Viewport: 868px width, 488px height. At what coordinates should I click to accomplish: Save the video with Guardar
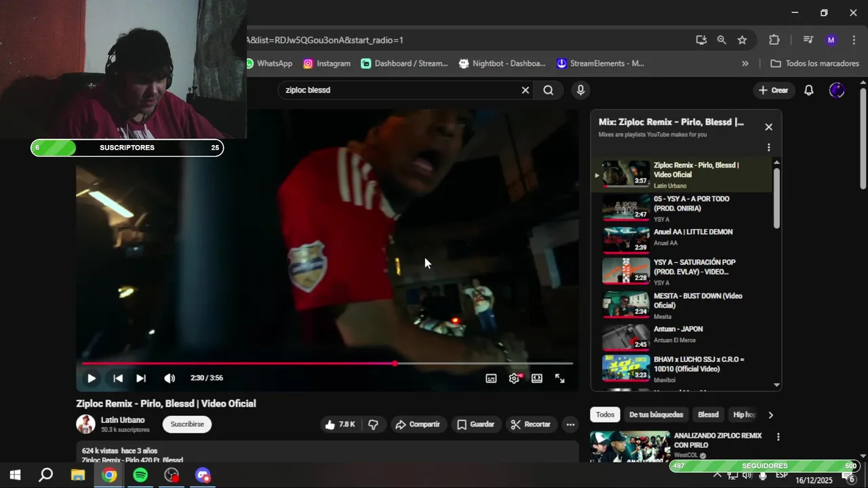[x=475, y=424]
